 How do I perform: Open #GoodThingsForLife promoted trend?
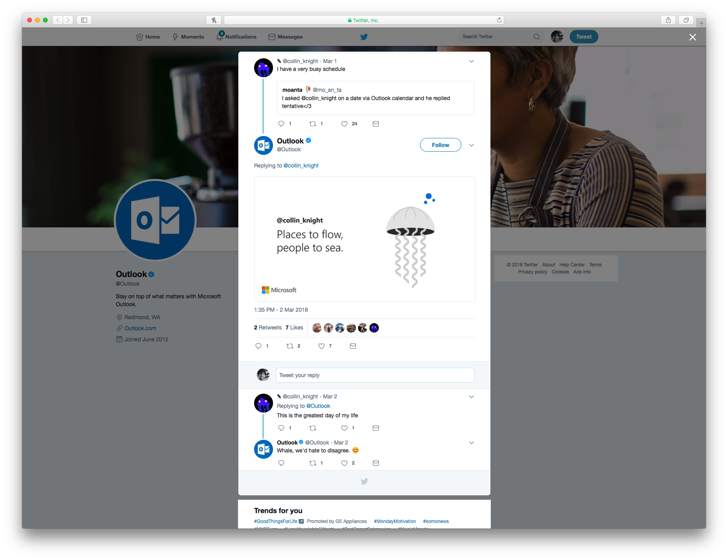coord(276,521)
